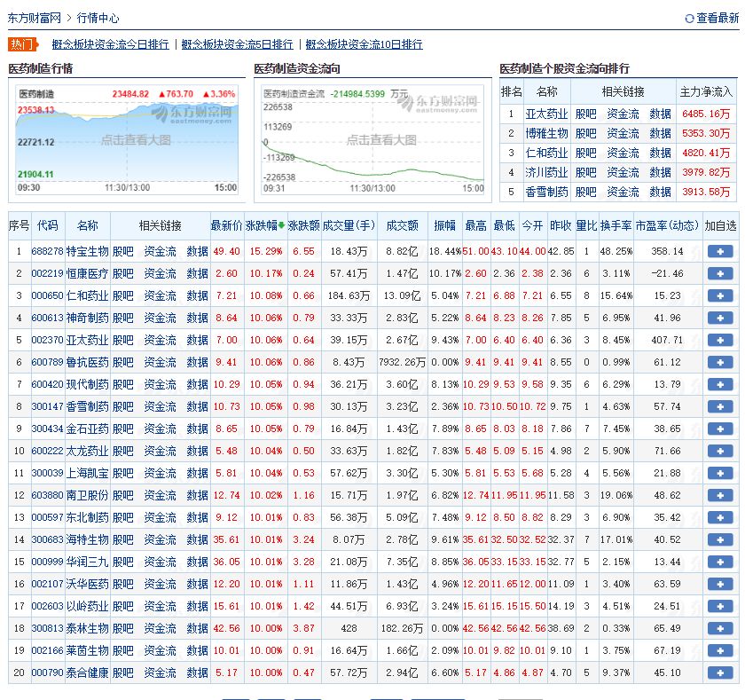Viewport: 745px width, 700px height.
Task: Open 行情中心 breadcrumb link
Action: [x=98, y=18]
